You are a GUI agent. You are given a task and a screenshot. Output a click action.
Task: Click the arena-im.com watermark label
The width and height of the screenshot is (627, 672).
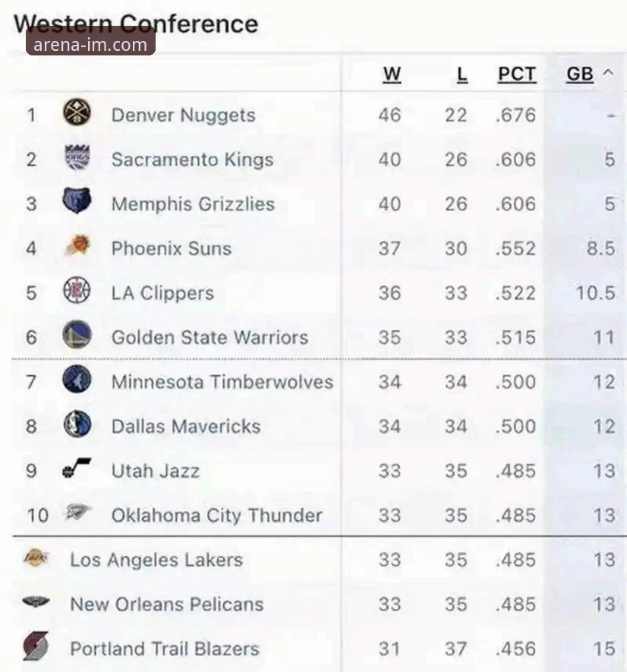[x=91, y=44]
